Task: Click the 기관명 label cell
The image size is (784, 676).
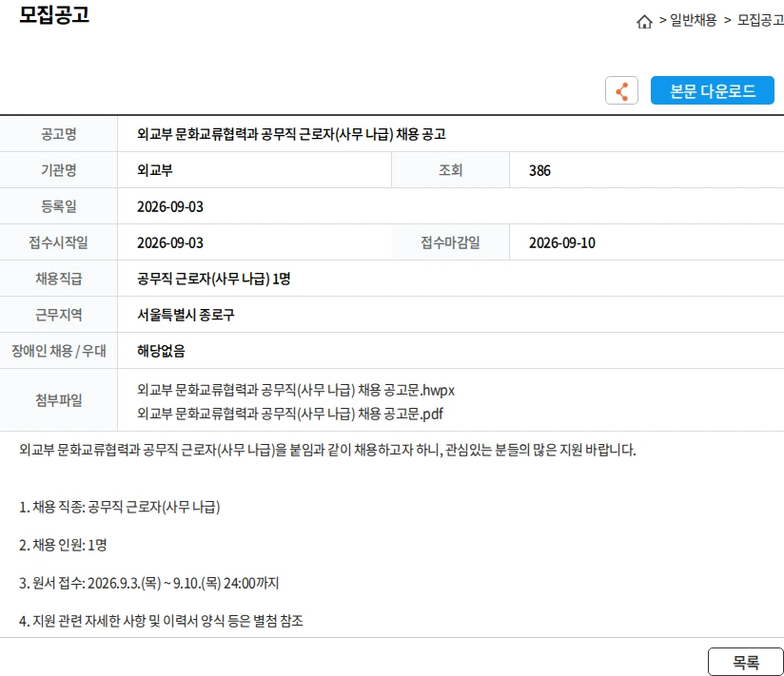Action: (x=58, y=170)
